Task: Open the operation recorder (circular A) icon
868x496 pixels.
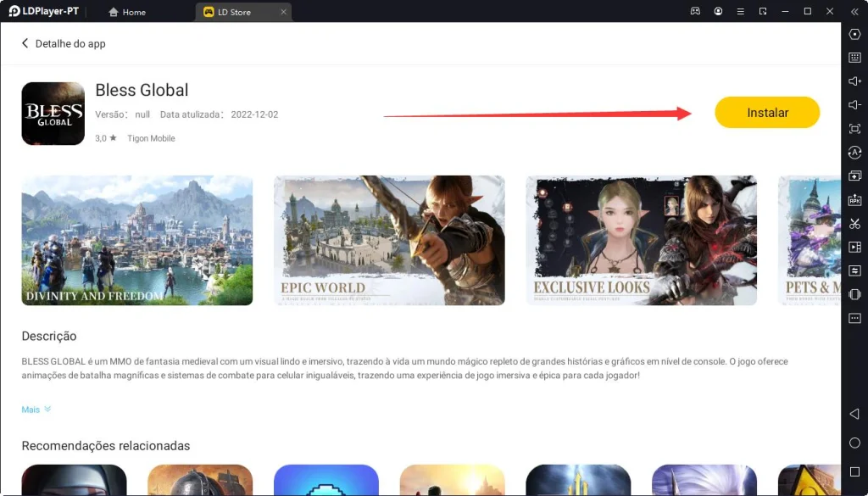Action: click(854, 153)
